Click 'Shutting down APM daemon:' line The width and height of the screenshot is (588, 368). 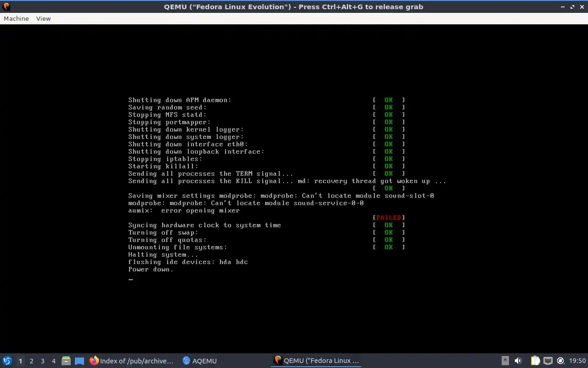[180, 100]
